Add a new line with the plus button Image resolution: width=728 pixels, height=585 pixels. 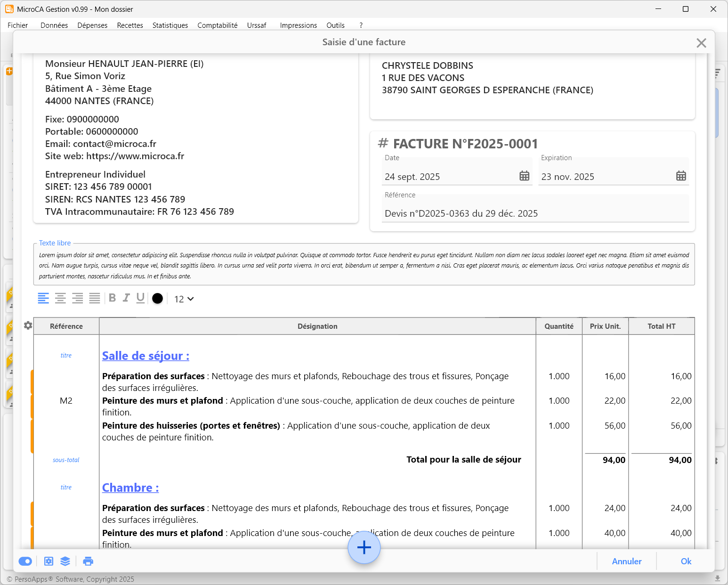tap(364, 547)
